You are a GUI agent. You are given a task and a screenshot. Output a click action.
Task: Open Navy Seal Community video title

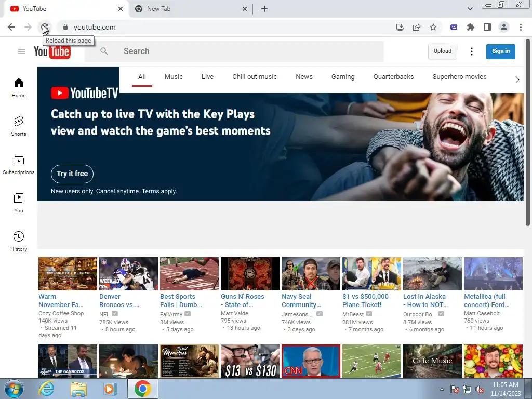(x=301, y=301)
